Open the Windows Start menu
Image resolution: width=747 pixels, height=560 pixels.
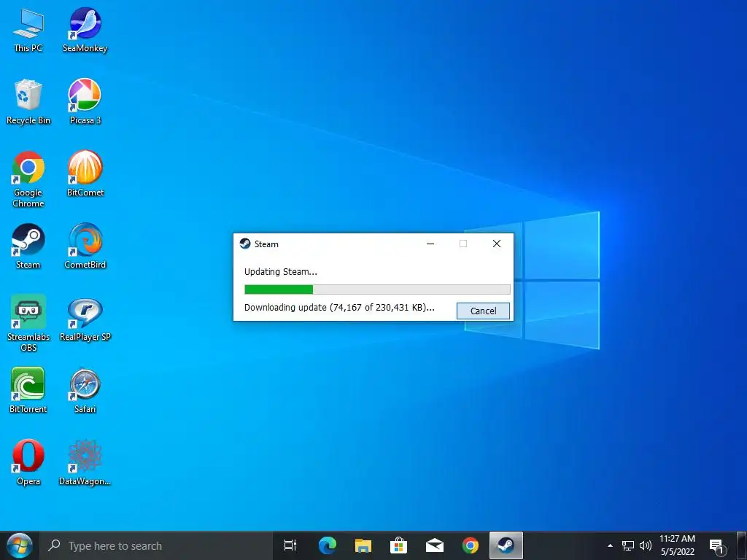pos(19,545)
